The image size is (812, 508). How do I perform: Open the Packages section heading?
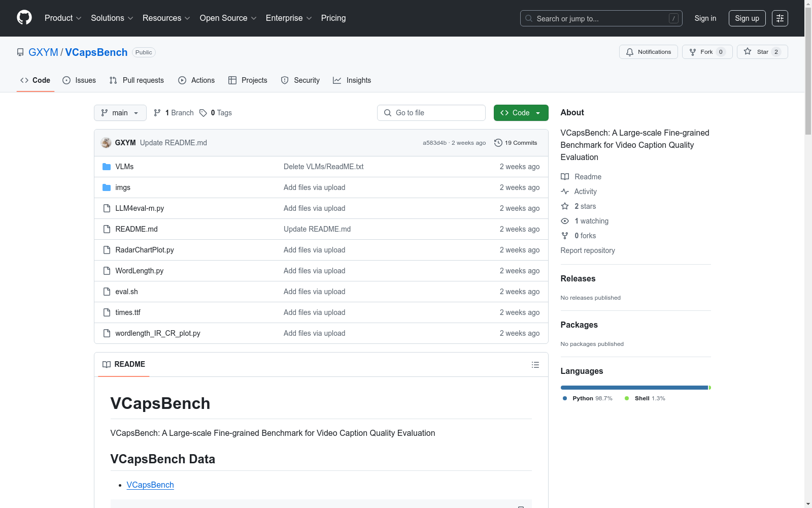pyautogui.click(x=579, y=325)
